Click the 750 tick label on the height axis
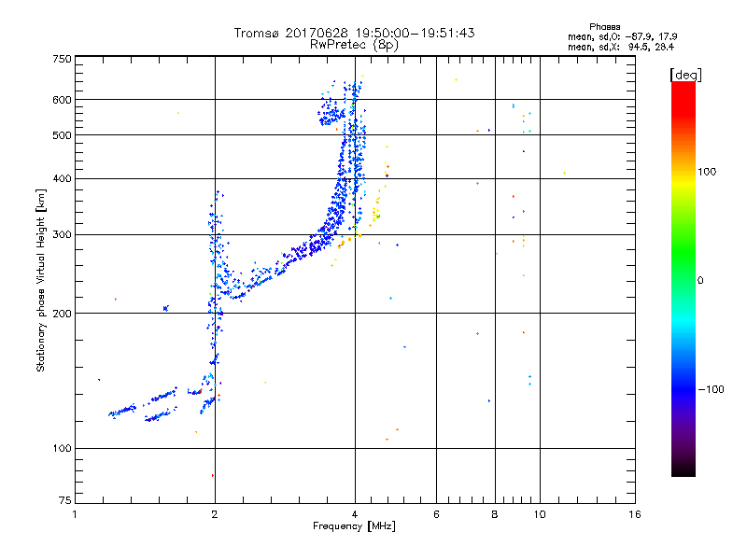Viewport: 747px width, 560px height. (62, 59)
